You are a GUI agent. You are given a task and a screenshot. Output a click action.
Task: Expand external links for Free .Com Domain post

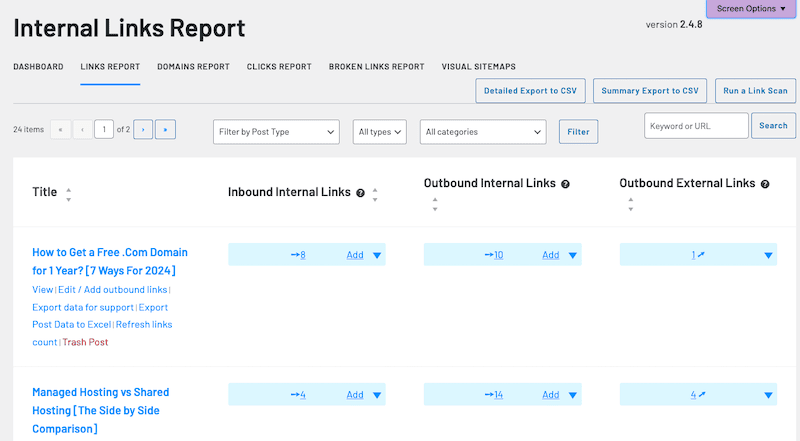point(768,255)
